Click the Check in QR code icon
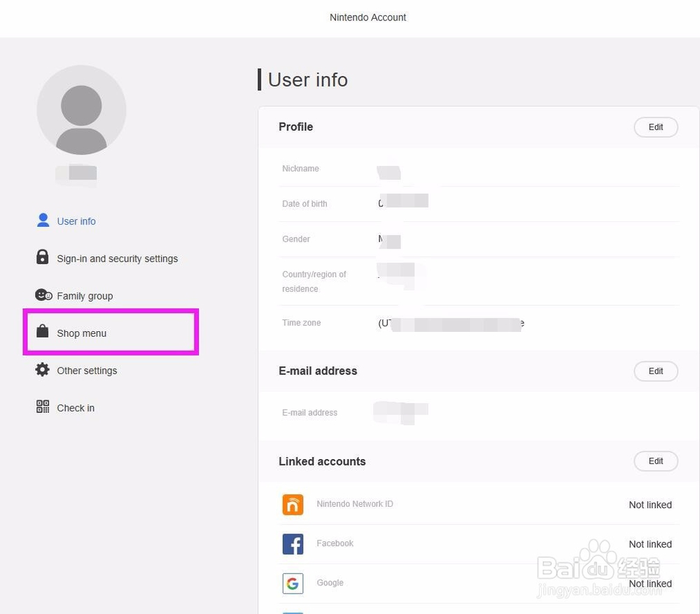This screenshot has height=614, width=700. pos(43,406)
